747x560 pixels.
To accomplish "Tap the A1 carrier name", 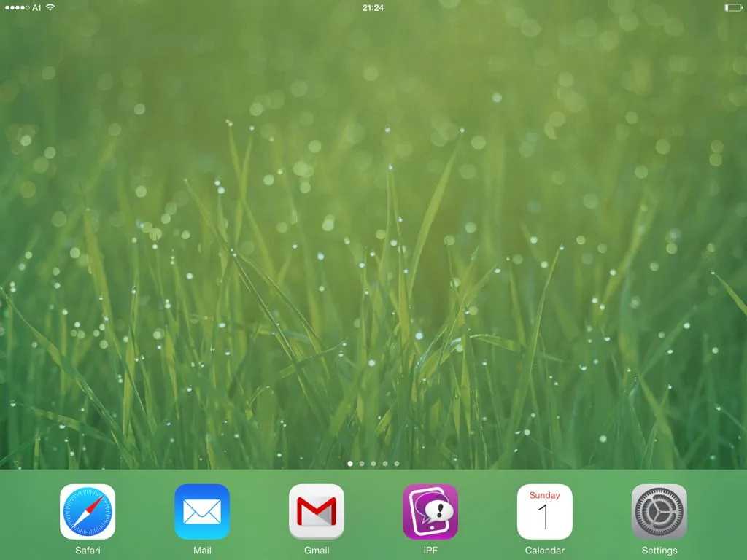I will (37, 7).
